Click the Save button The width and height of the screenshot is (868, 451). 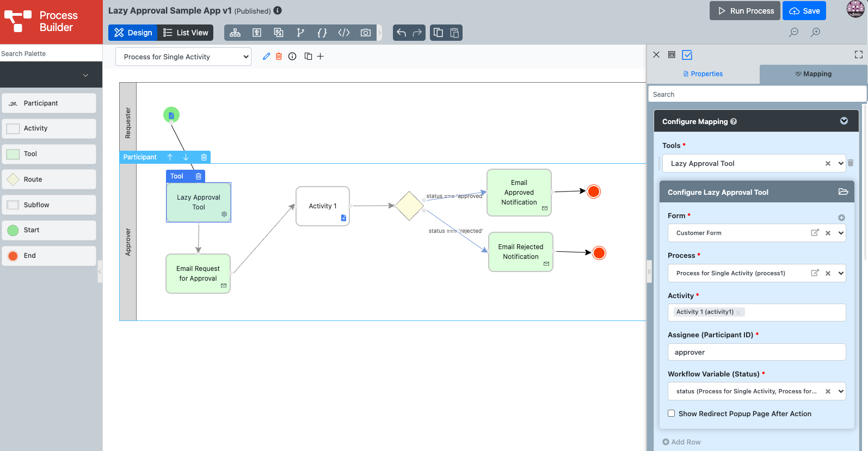pos(804,11)
